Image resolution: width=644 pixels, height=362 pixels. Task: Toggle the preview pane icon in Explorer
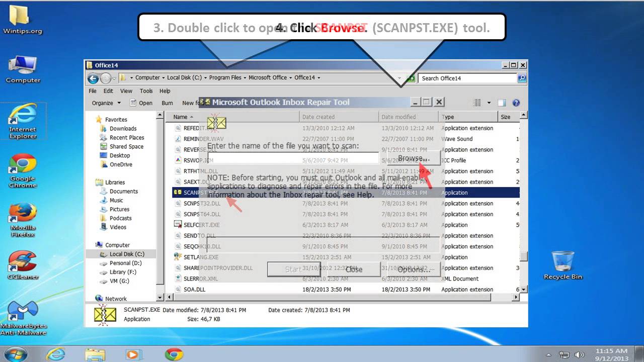click(502, 103)
